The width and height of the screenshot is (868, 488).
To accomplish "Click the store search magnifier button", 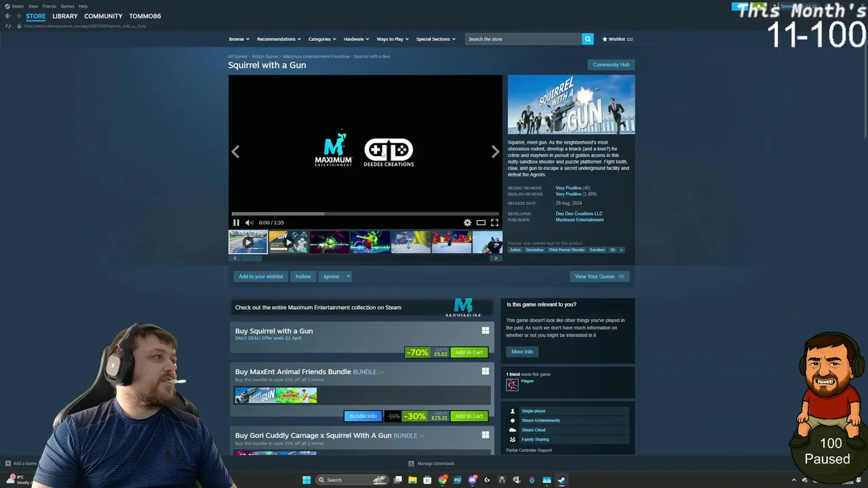I will (x=588, y=39).
